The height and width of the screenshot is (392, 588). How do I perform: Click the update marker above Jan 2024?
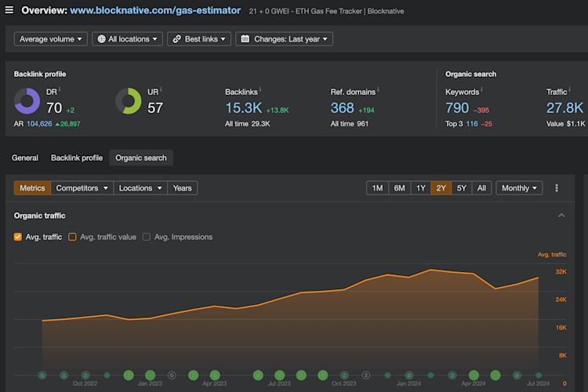pos(409,375)
